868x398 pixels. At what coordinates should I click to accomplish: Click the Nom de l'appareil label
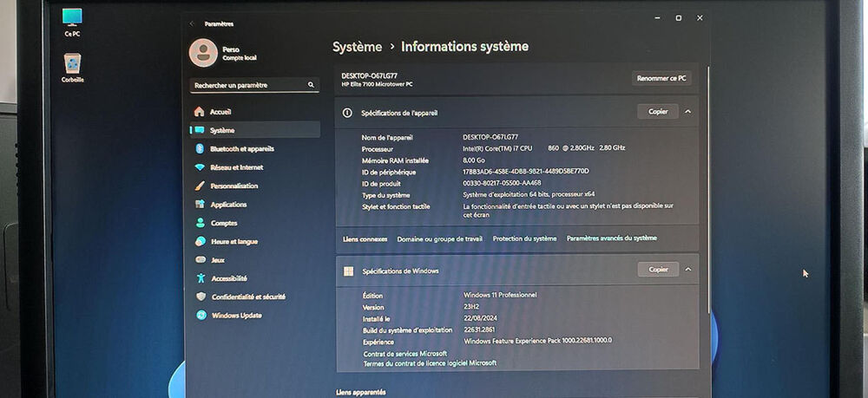click(x=387, y=137)
